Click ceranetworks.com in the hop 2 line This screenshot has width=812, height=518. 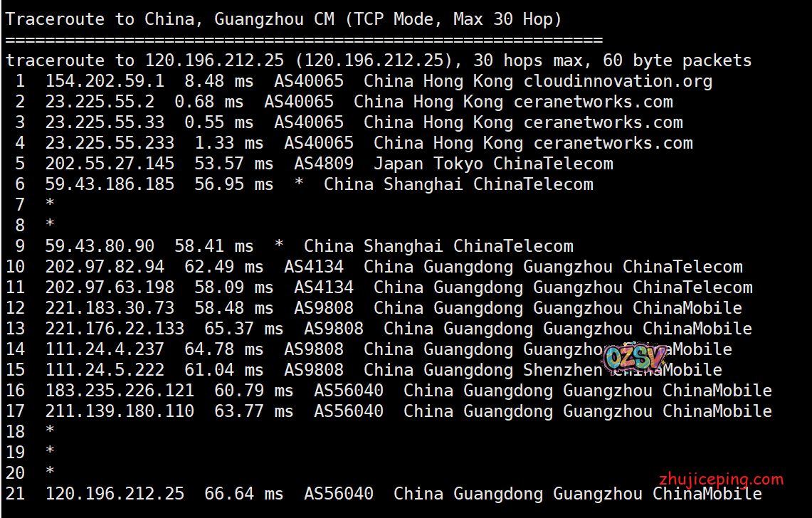[x=593, y=102]
